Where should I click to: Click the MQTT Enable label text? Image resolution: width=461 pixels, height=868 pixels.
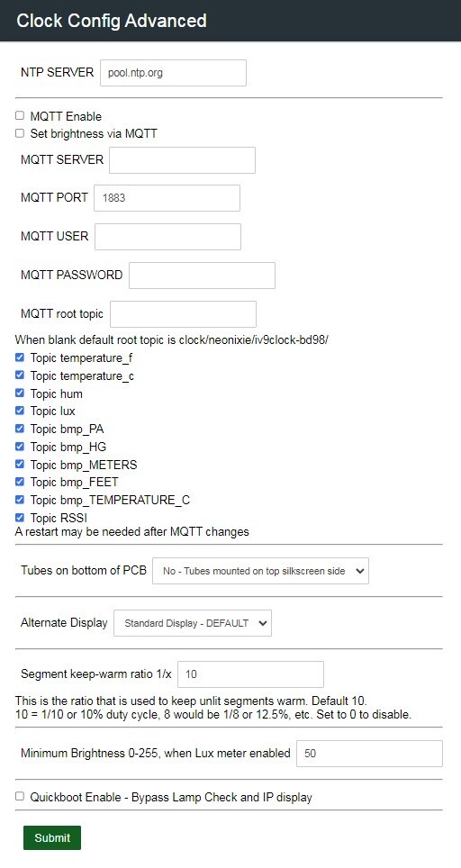coord(66,116)
